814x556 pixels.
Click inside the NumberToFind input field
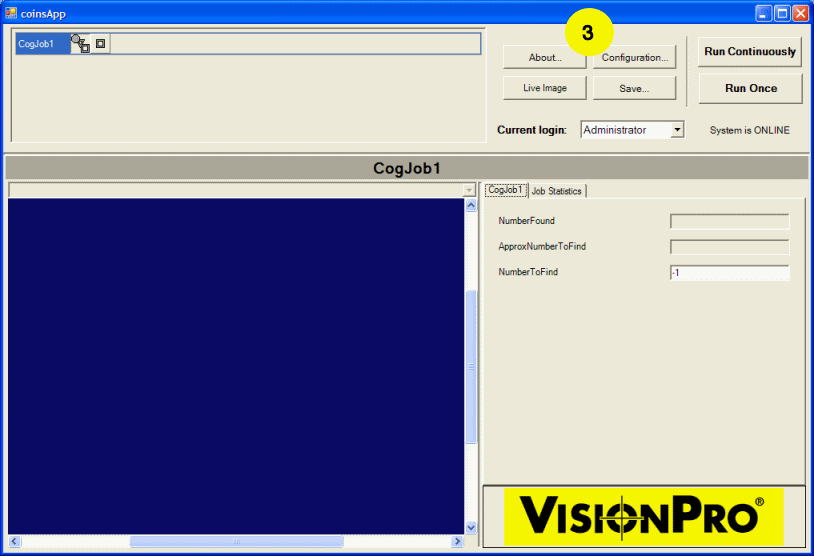(729, 273)
